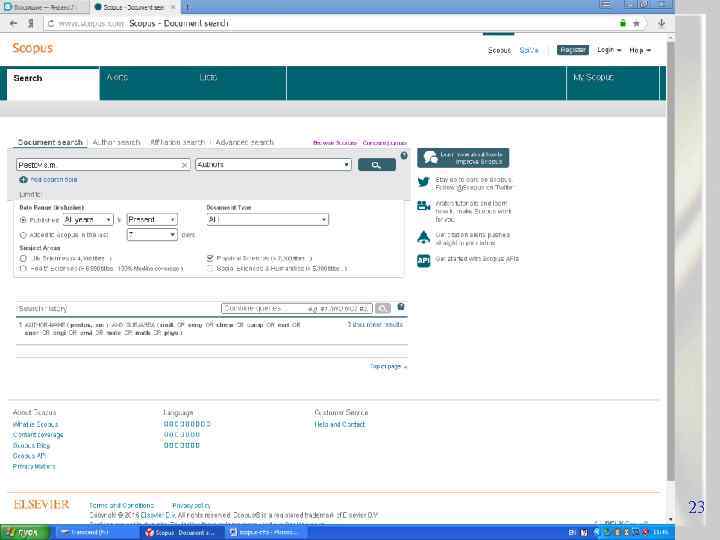Image resolution: width=720 pixels, height=540 pixels.
Task: Click the magnifier search button
Action: (377, 165)
